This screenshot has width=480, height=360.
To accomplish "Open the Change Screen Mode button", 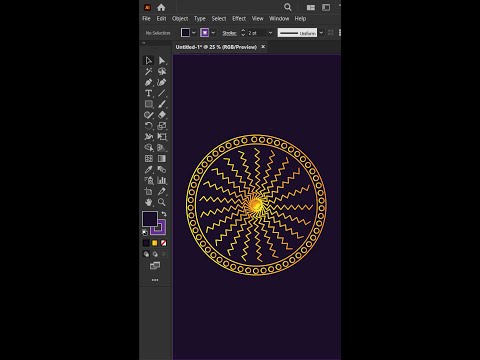I will coord(155,266).
